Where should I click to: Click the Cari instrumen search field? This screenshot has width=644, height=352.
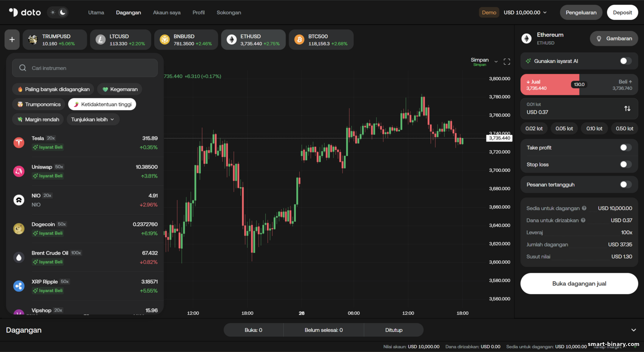(85, 68)
